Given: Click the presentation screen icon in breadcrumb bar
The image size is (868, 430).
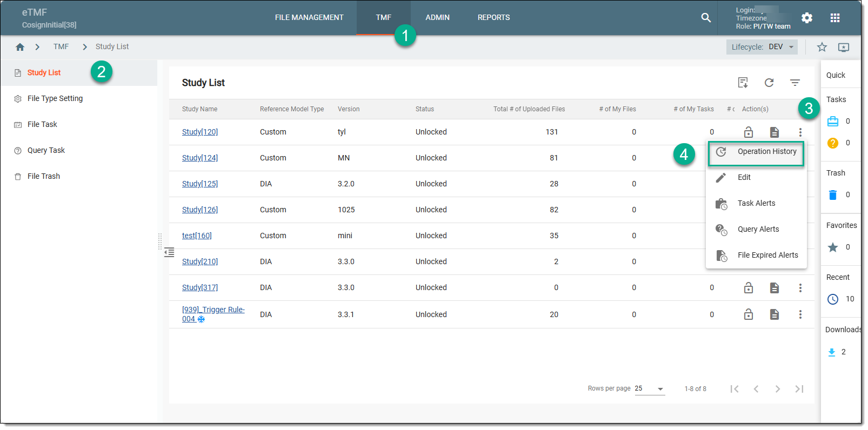Looking at the screenshot, I should tap(844, 47).
